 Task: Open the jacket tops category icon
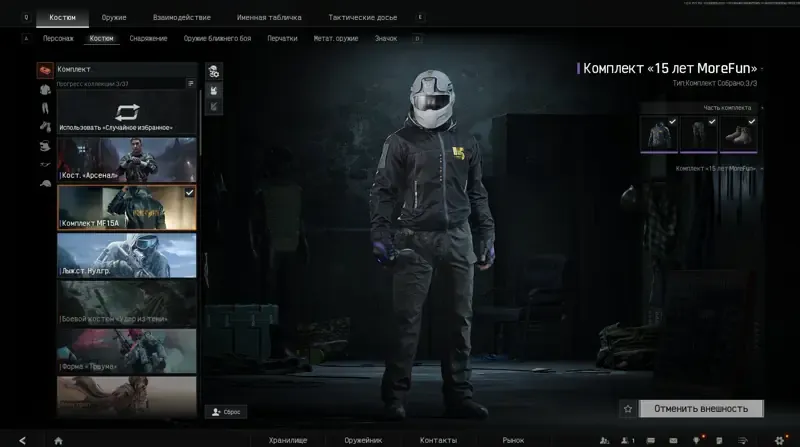(x=45, y=90)
